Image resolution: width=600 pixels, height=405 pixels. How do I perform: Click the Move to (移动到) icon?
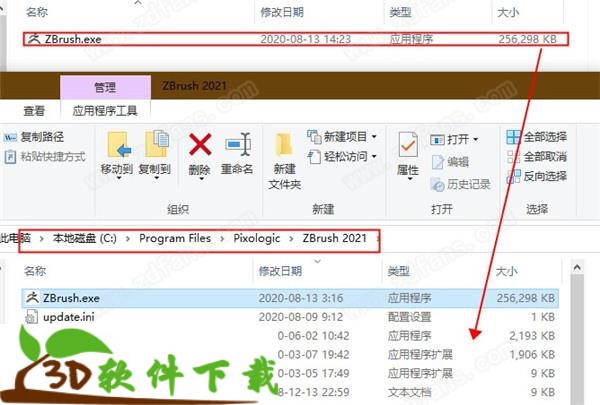118,145
